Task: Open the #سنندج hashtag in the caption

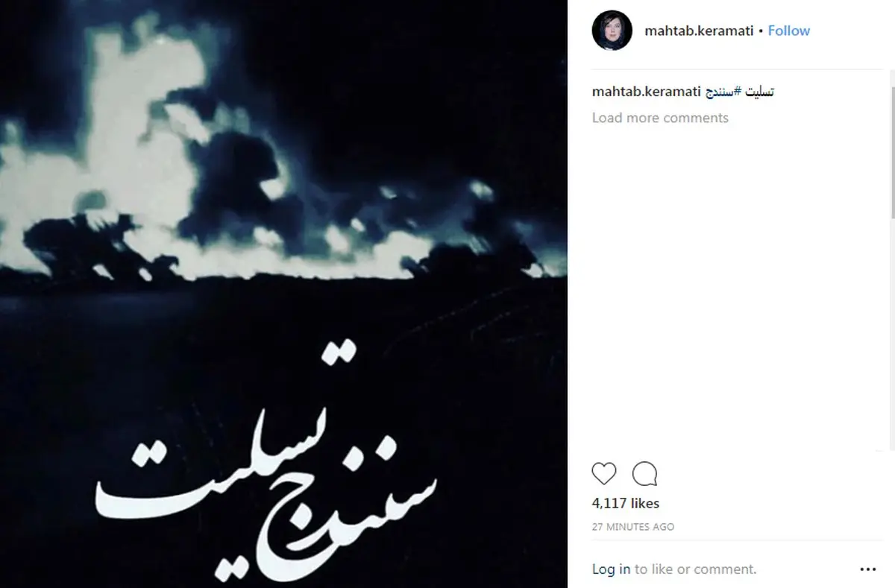Action: pos(724,92)
